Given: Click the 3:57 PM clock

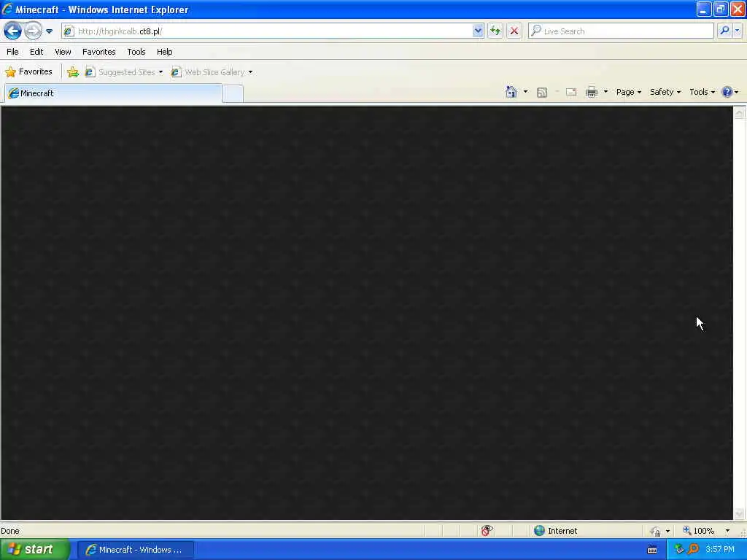Looking at the screenshot, I should (x=720, y=549).
